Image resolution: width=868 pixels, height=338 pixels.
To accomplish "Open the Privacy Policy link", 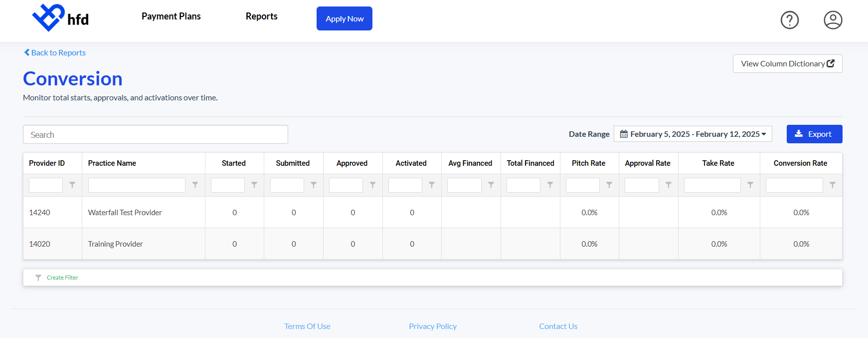I will pyautogui.click(x=433, y=326).
